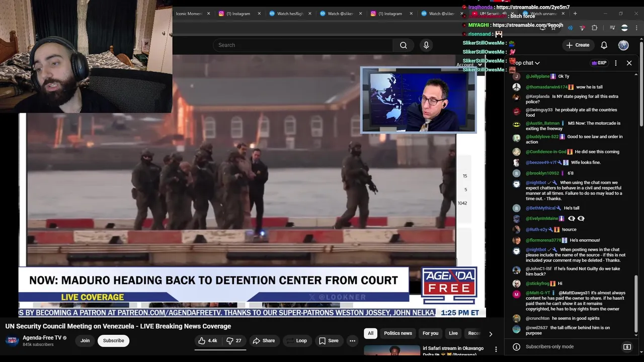Click the browser media control icon
The height and width of the screenshot is (362, 644).
coord(612,28)
